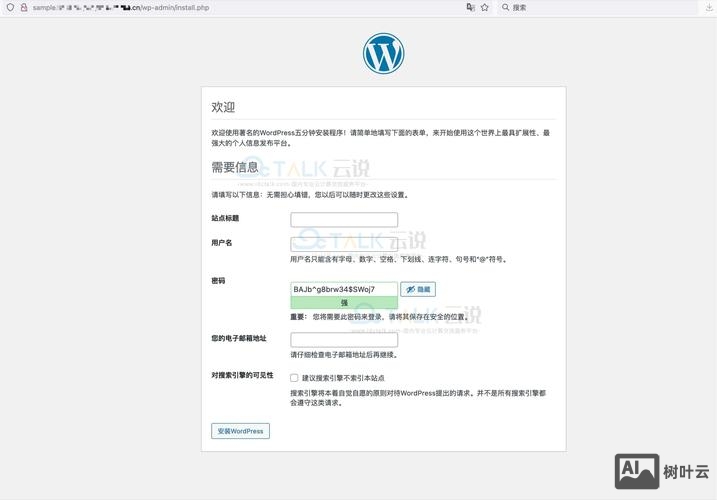Open the downloads arrow icon

[x=709, y=7]
